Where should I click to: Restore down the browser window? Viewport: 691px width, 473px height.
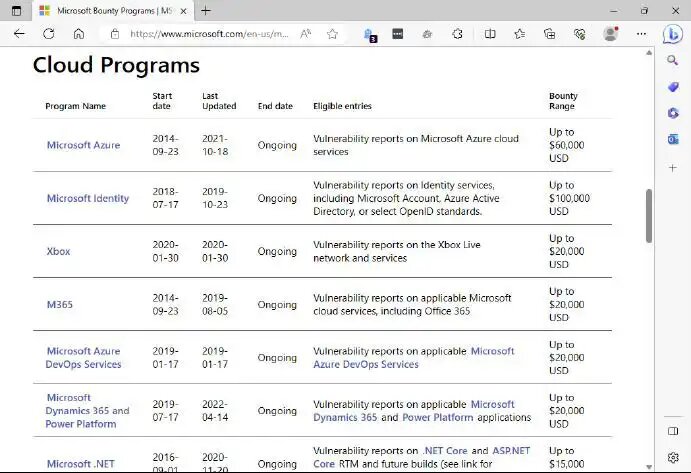[644, 11]
